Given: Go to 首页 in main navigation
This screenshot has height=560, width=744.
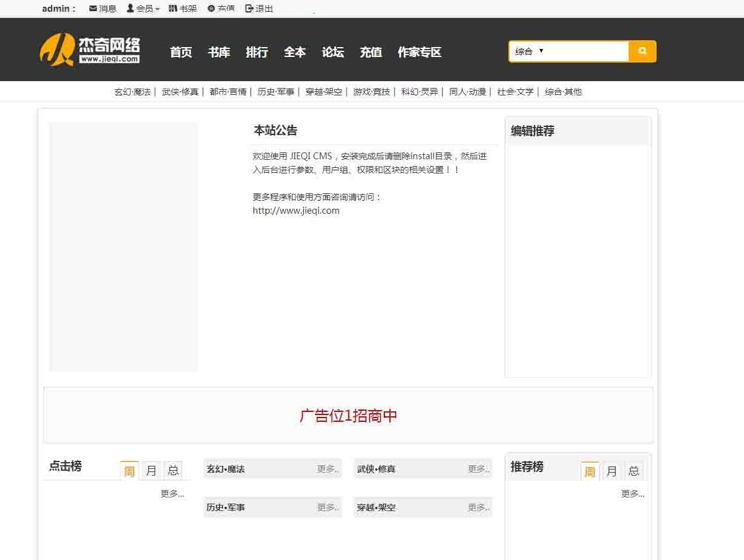Looking at the screenshot, I should pos(181,52).
